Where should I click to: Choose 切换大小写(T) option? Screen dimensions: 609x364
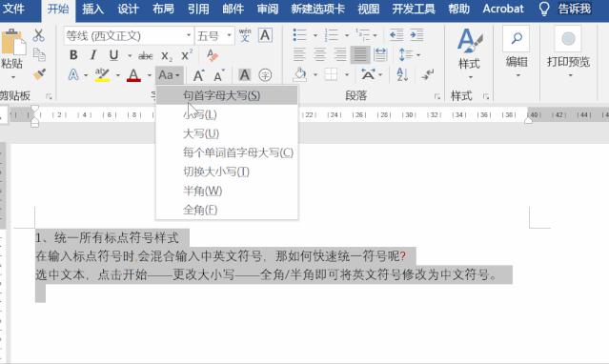227,172
